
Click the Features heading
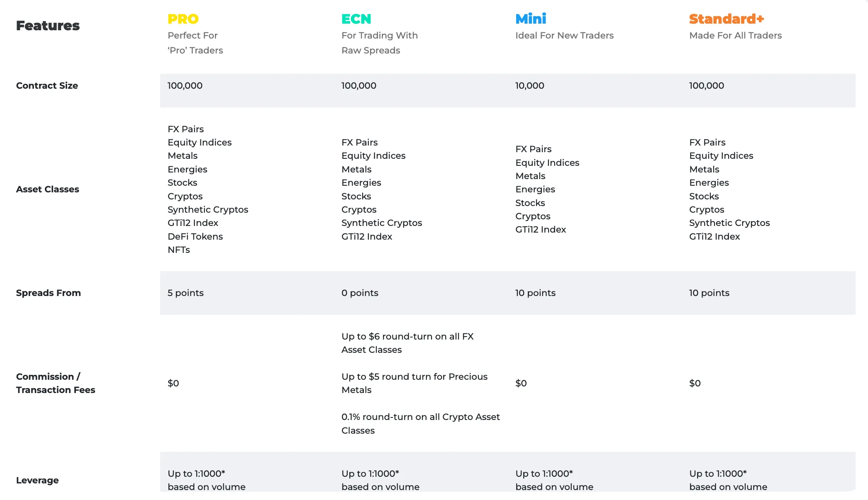pos(48,26)
